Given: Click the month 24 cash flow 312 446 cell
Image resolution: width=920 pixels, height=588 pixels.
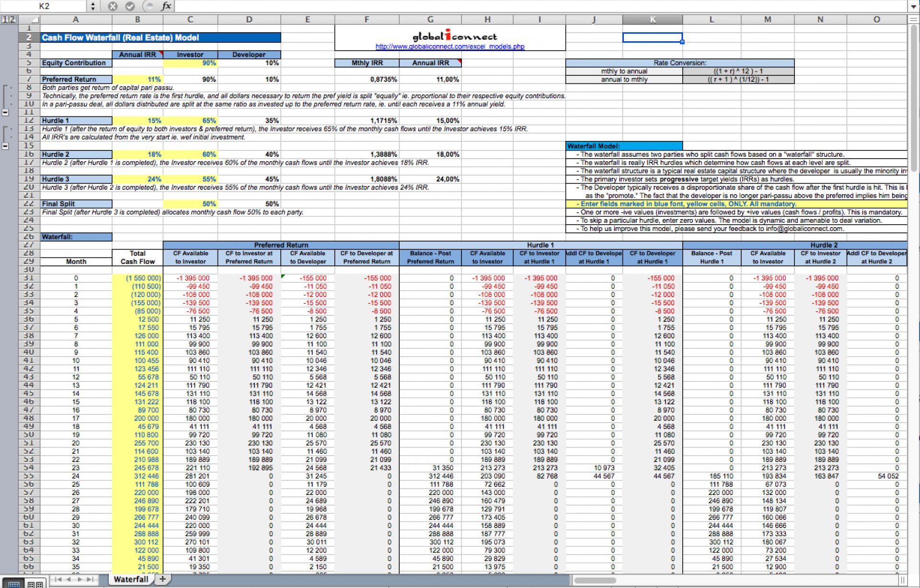Looking at the screenshot, I should pyautogui.click(x=138, y=476).
